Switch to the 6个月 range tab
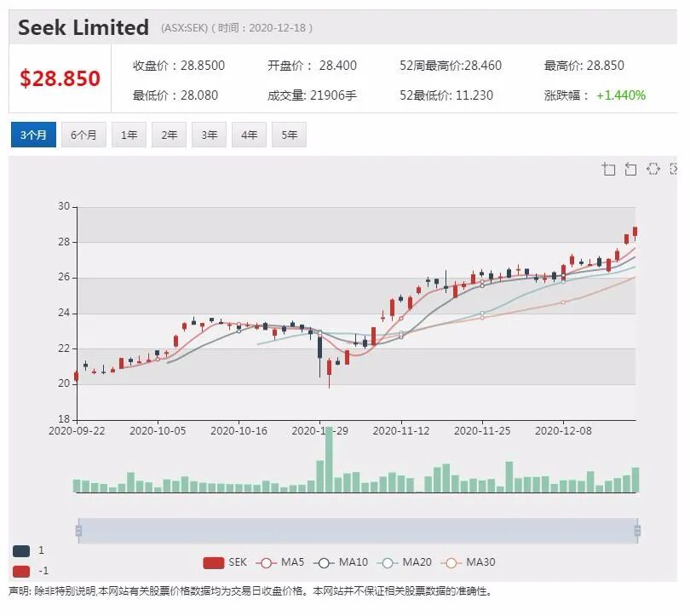 (83, 135)
